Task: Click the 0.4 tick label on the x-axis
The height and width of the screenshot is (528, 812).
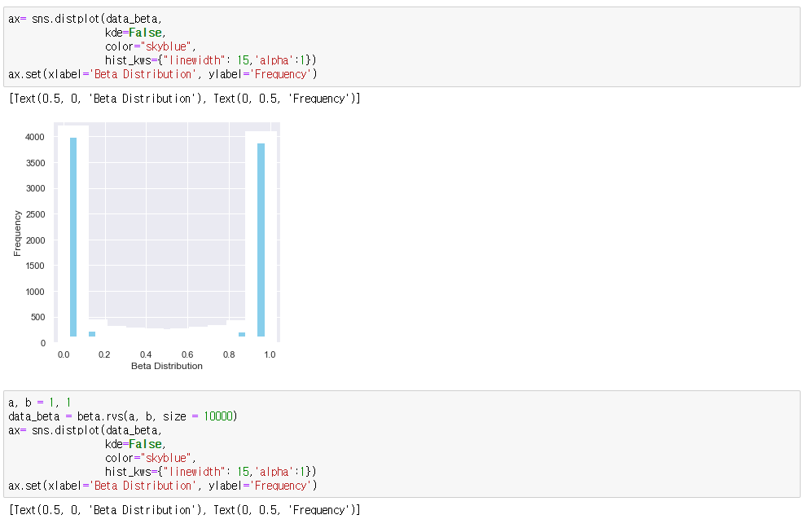Action: (146, 354)
